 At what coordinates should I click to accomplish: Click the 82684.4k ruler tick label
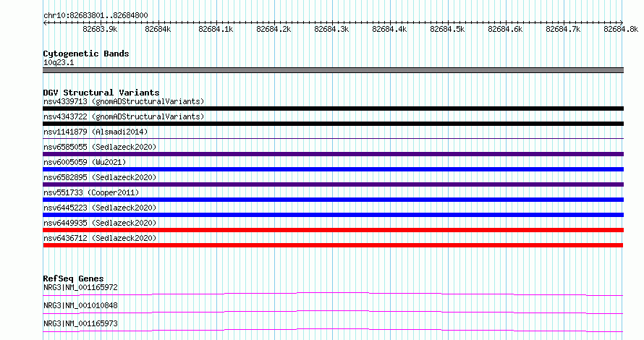coord(389,29)
